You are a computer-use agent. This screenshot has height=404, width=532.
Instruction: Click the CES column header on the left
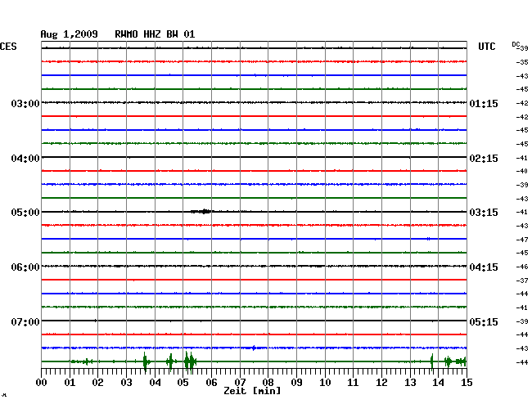8,47
